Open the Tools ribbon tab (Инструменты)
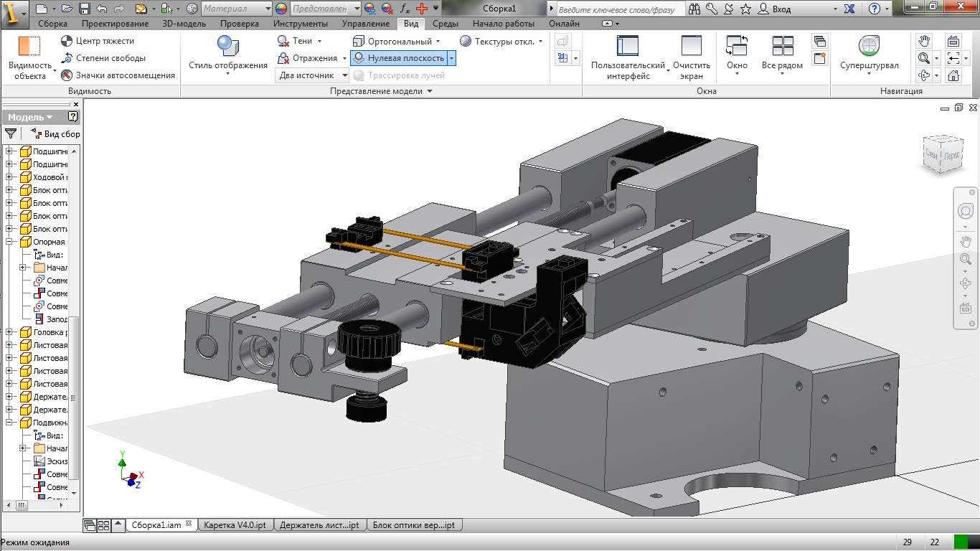This screenshot has height=551, width=980. pos(300,24)
